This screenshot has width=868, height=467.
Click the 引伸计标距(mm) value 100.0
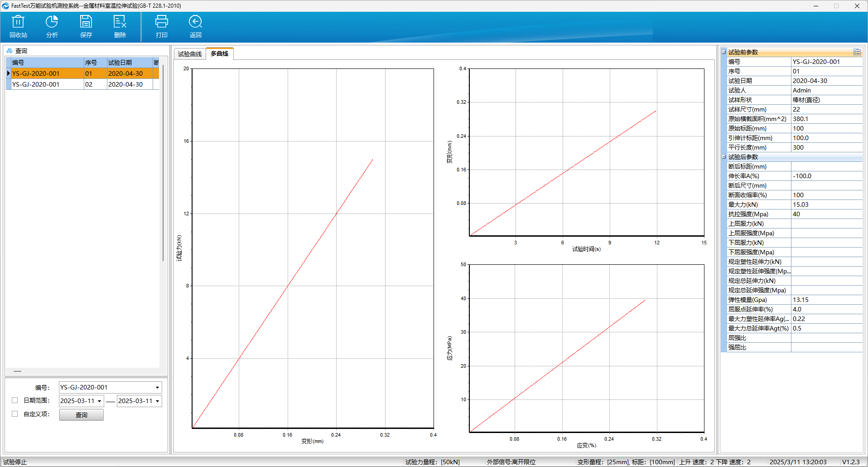(x=827, y=138)
